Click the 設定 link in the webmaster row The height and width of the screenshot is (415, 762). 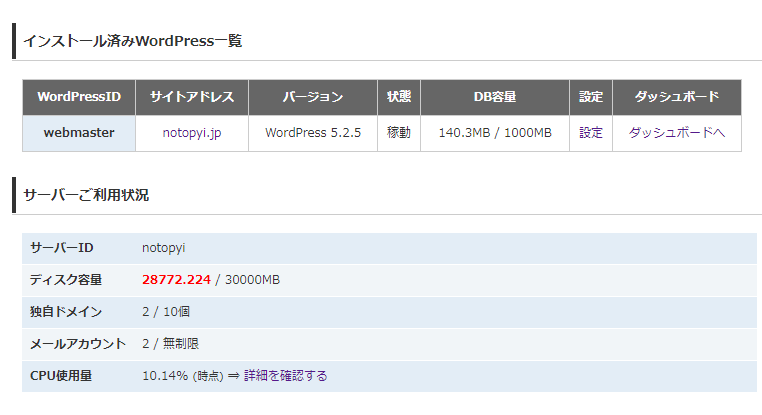point(590,132)
